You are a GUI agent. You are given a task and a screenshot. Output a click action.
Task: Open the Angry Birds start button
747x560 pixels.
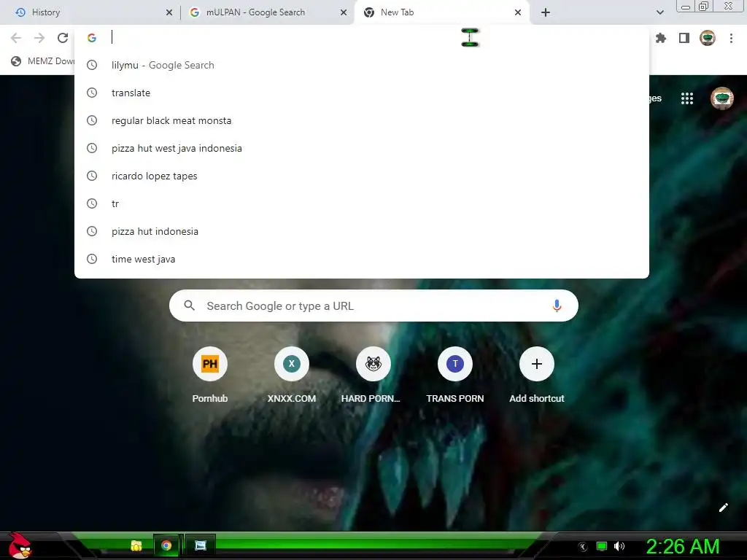pos(20,545)
